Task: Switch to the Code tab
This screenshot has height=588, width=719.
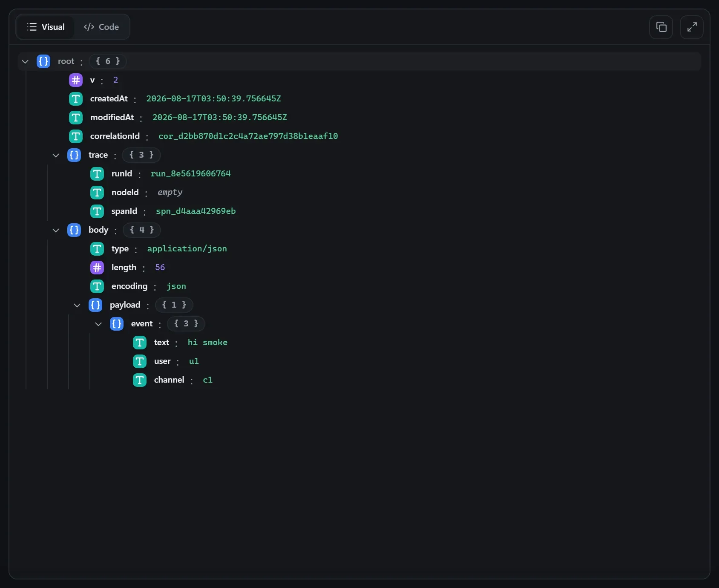Action: [x=101, y=27]
